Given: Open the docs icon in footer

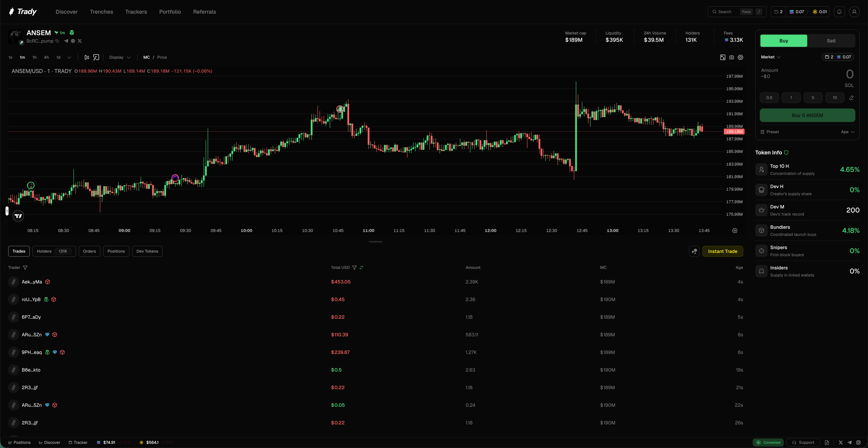Looking at the screenshot, I should (x=827, y=443).
